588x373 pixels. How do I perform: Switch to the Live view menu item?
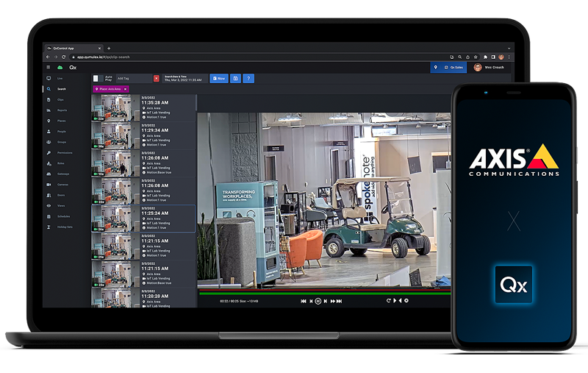(59, 78)
